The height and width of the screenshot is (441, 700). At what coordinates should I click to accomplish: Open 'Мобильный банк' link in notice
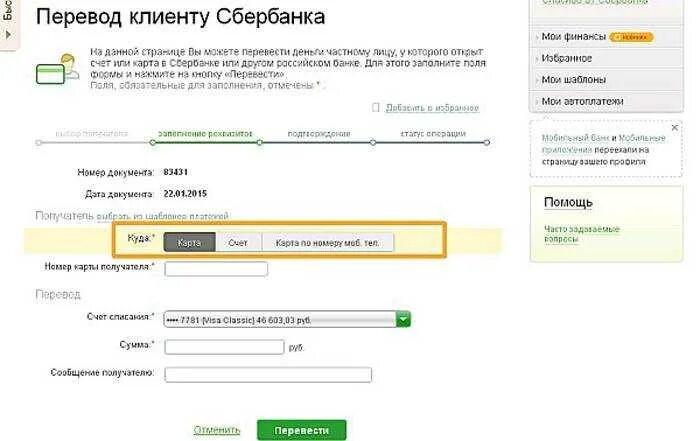(575, 138)
